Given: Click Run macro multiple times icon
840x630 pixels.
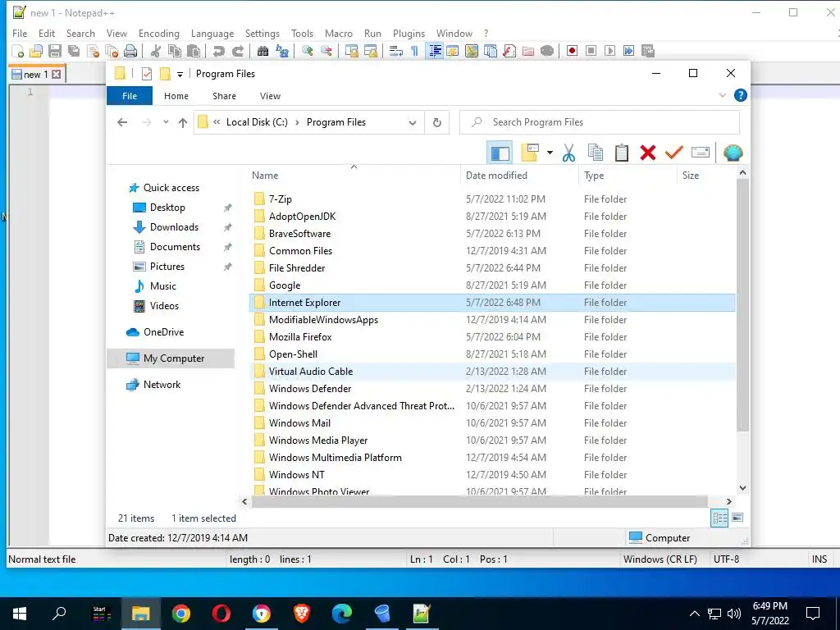Looking at the screenshot, I should [628, 51].
